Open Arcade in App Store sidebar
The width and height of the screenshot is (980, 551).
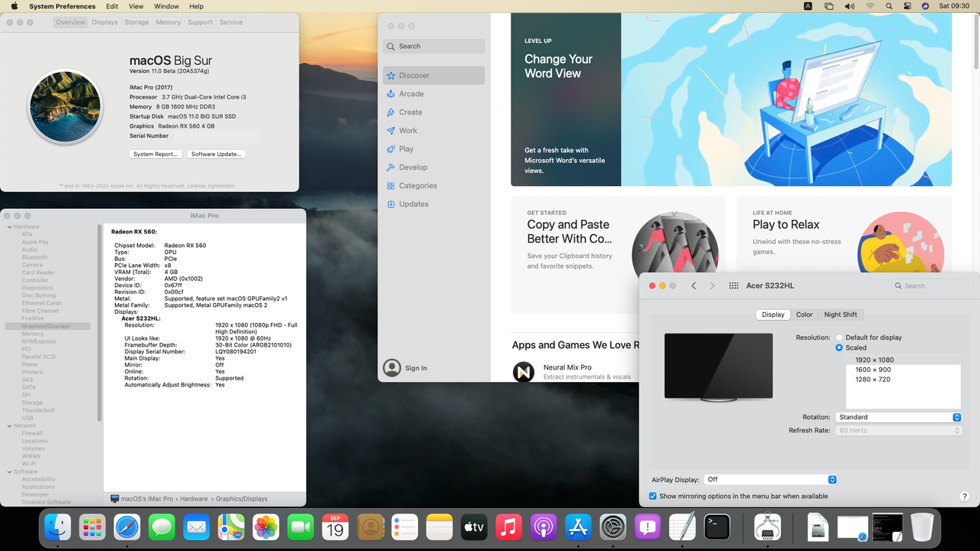pos(433,93)
